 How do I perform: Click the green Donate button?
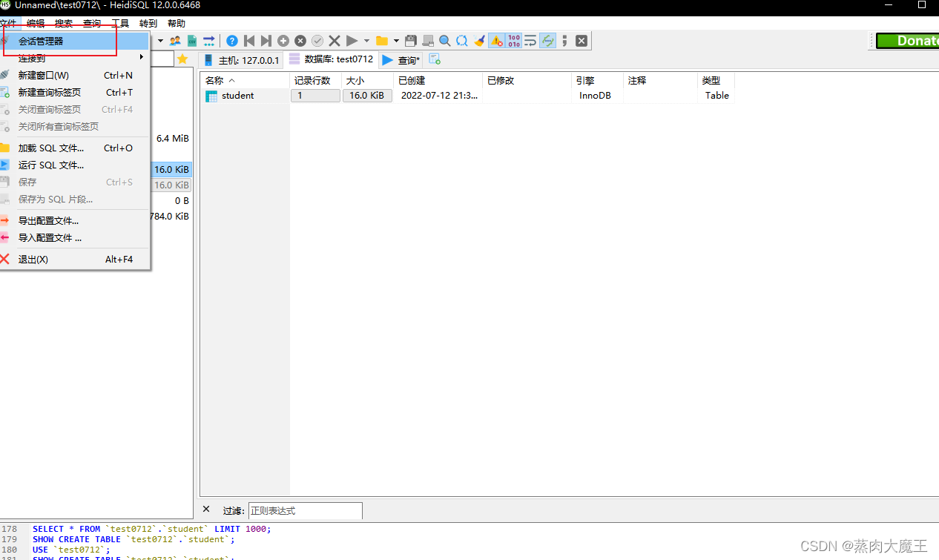907,41
